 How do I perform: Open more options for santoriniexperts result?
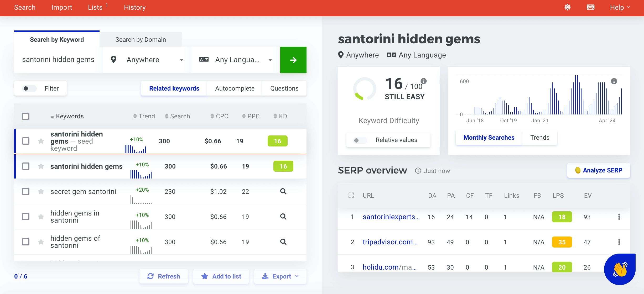[x=619, y=217]
